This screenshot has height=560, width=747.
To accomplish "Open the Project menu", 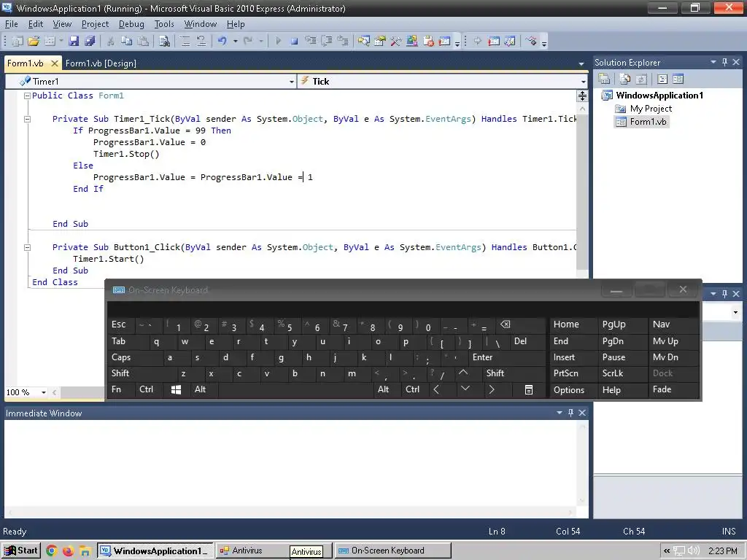I will click(95, 24).
